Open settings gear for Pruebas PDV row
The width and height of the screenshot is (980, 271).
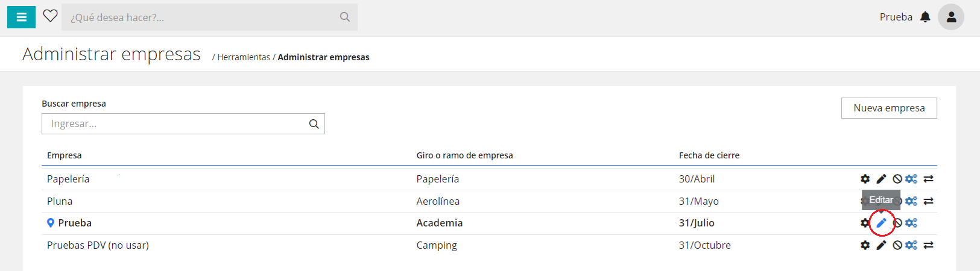click(865, 245)
